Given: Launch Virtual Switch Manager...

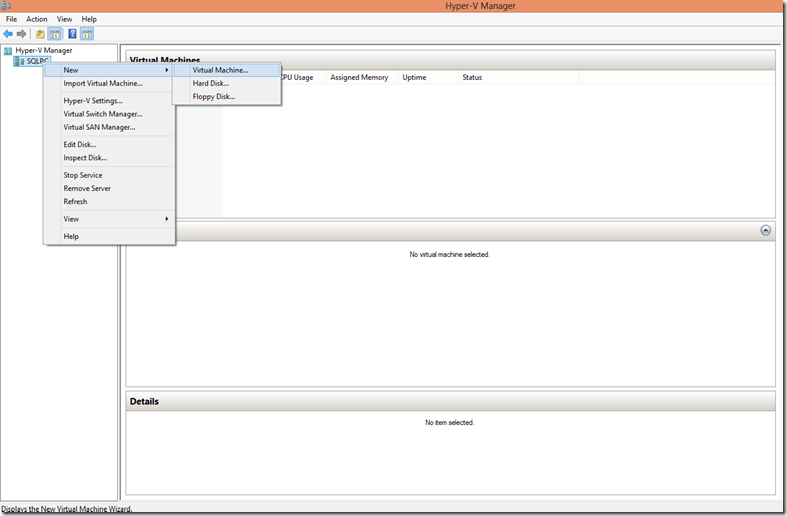Looking at the screenshot, I should coord(103,114).
